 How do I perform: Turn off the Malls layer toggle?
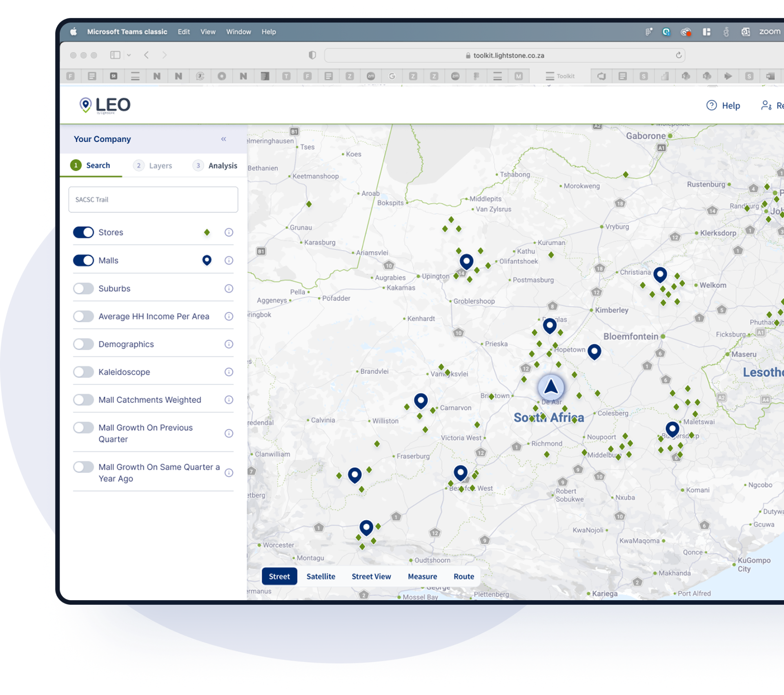coord(83,260)
